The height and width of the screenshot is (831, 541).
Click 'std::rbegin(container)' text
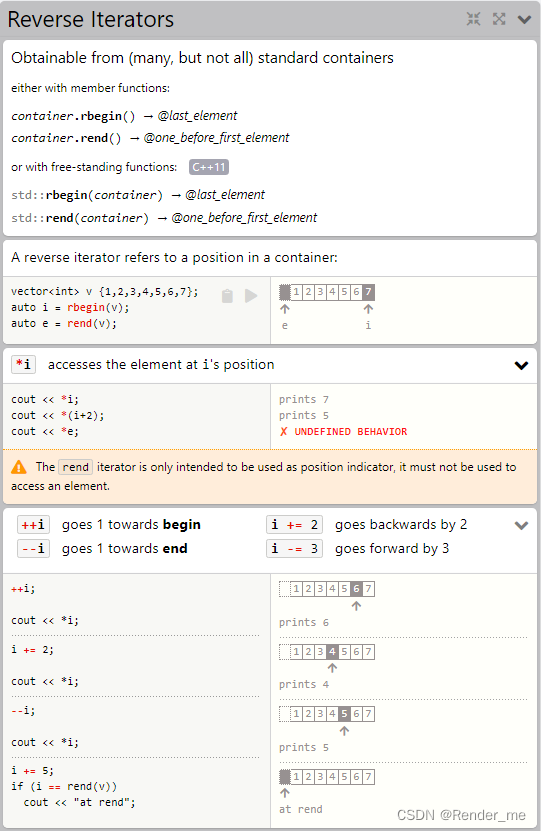tap(87, 195)
